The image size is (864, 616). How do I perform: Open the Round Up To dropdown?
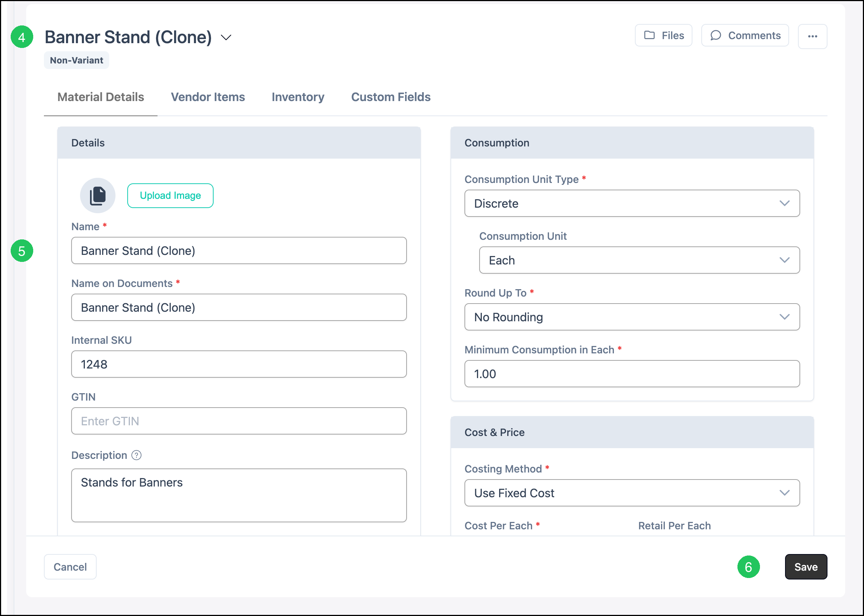click(632, 317)
